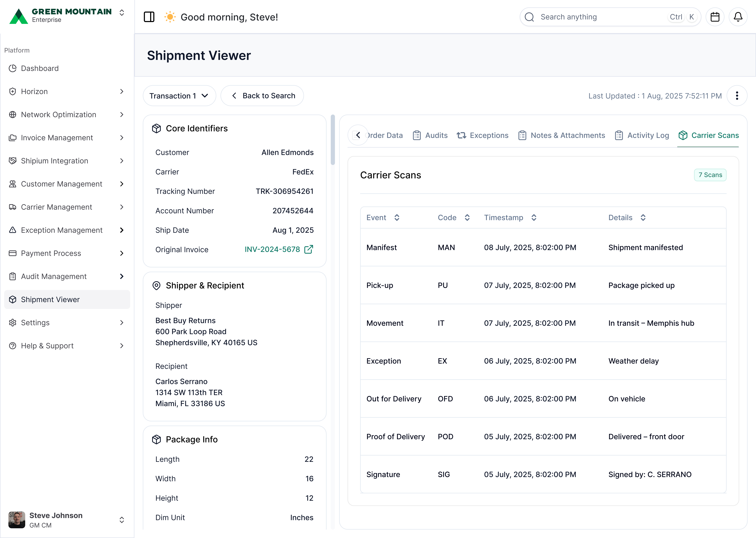
Task: Click the search magnifier icon
Action: (x=530, y=17)
